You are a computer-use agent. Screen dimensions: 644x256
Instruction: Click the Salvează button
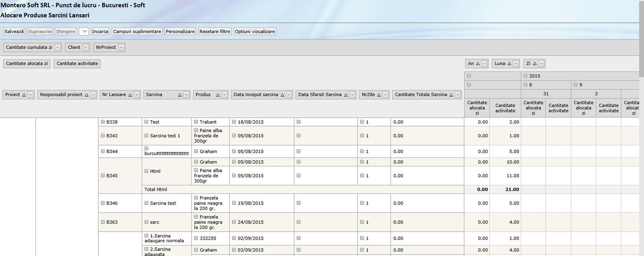point(14,31)
